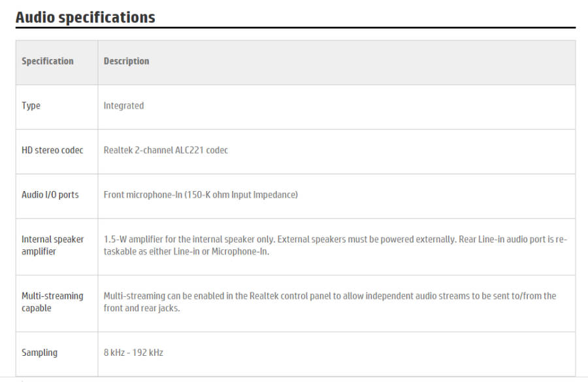Select the Multi-streaming capable row label
Image resolution: width=588 pixels, height=382 pixels.
(x=52, y=302)
